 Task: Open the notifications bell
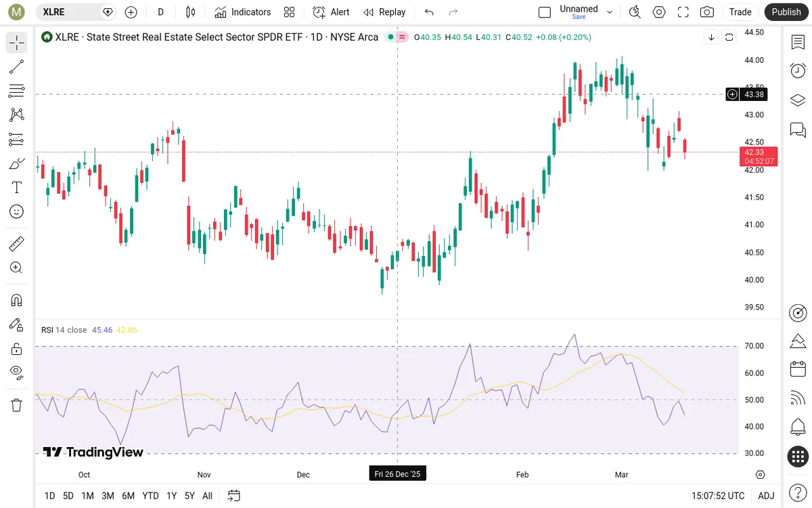(798, 427)
